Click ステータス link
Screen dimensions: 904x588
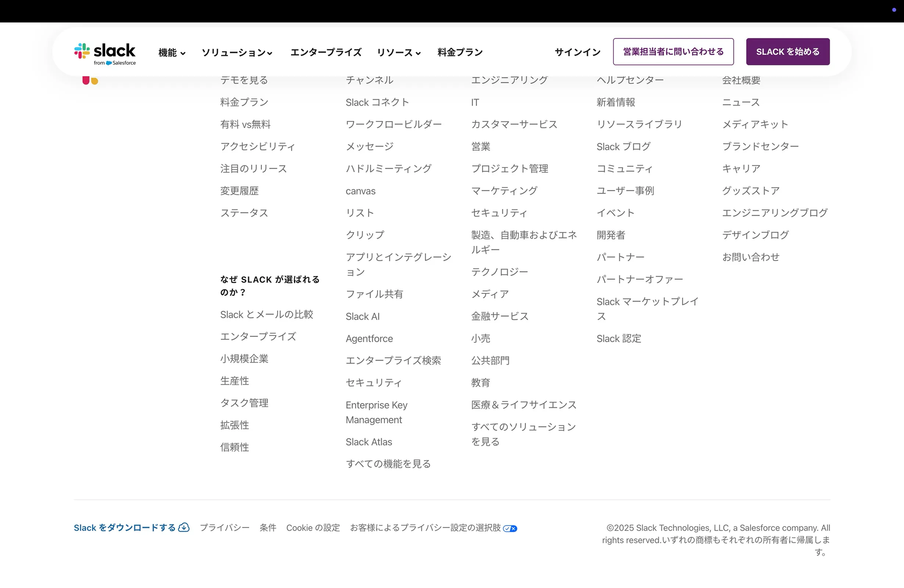(244, 213)
